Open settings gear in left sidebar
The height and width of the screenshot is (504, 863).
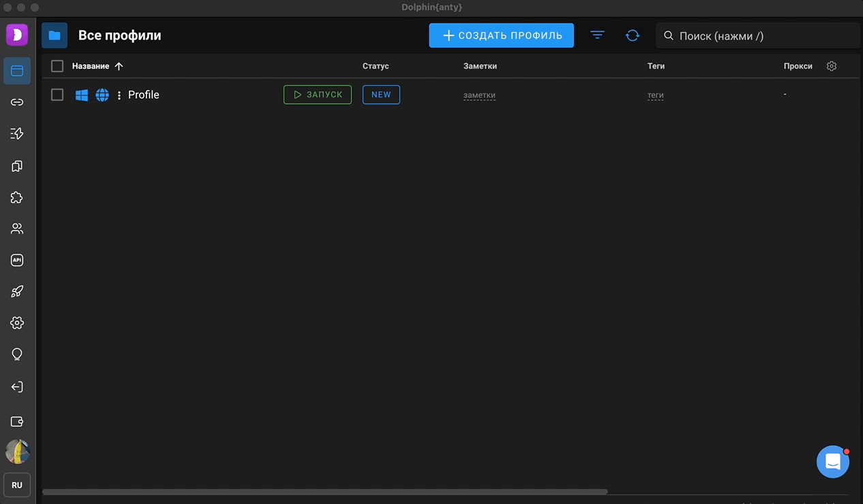pos(17,323)
